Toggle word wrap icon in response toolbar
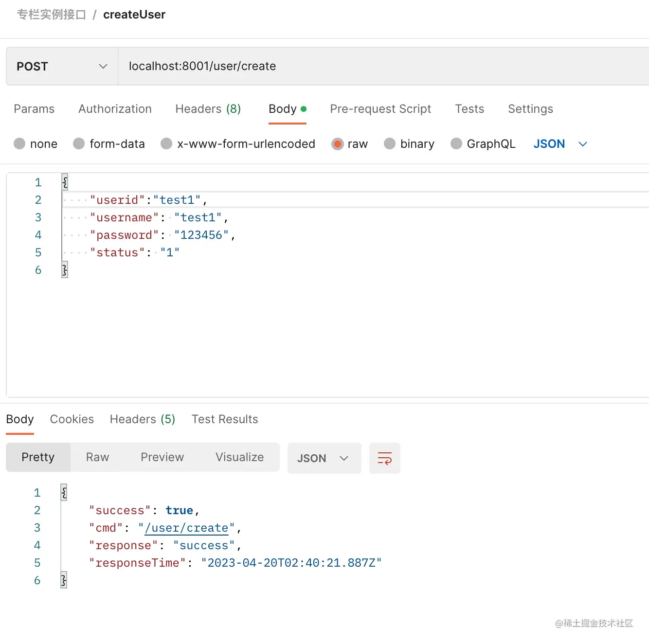The image size is (649, 644). coord(385,458)
